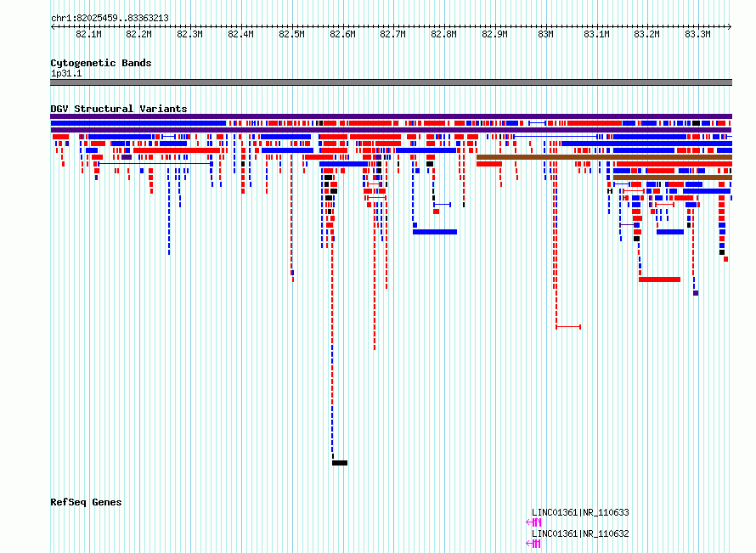Select the long blue bar at the left of second row
This screenshot has height=553, width=756.
(138, 123)
